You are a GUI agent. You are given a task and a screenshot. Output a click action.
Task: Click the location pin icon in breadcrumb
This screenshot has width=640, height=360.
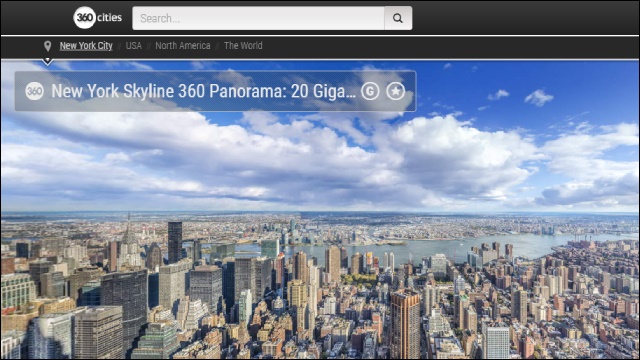click(x=48, y=46)
